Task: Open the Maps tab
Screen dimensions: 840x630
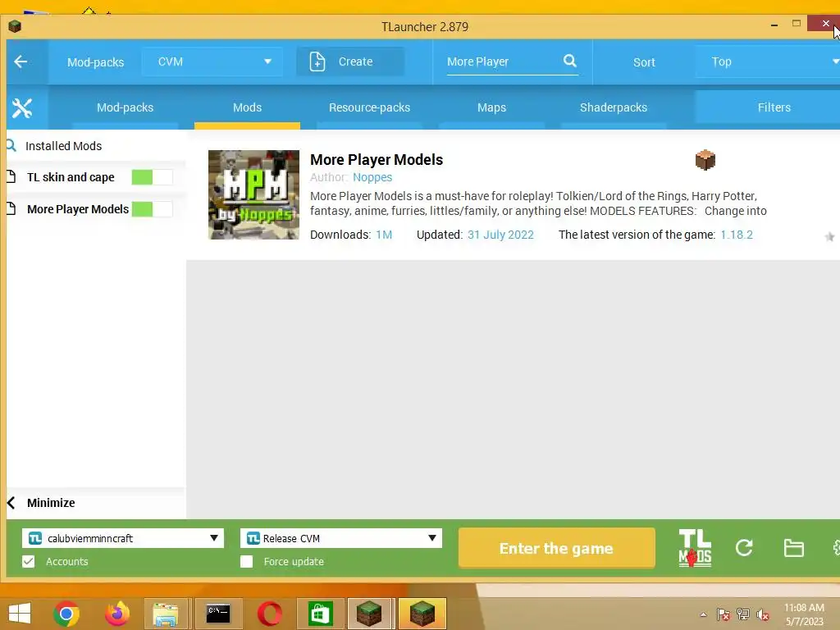Action: [491, 107]
